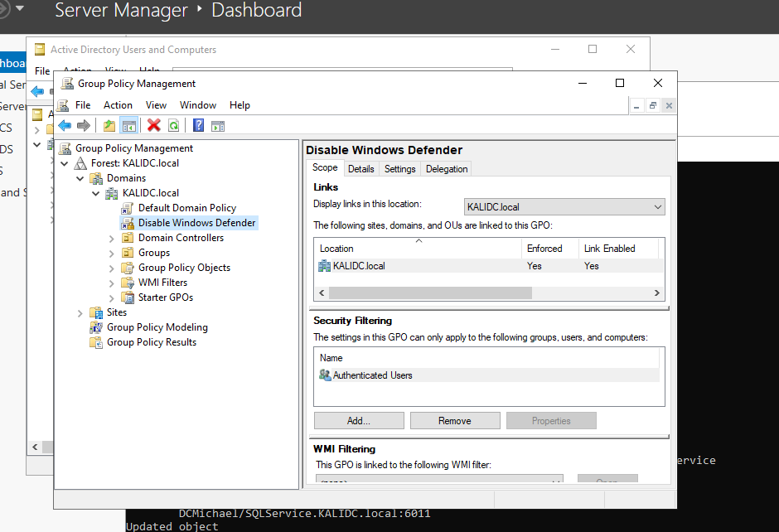
Task: Select the Authenticated Users row
Action: tap(489, 375)
